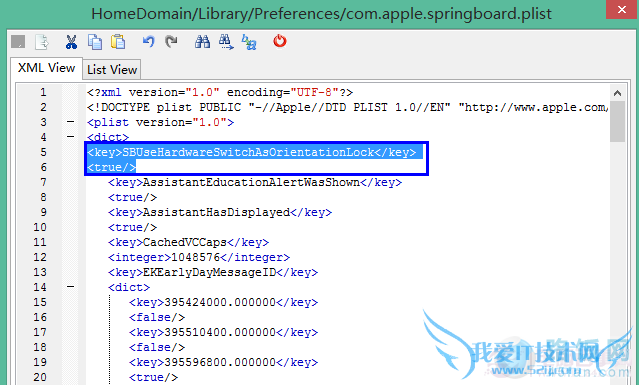
Task: Click the true tag on line 6
Action: [111, 167]
